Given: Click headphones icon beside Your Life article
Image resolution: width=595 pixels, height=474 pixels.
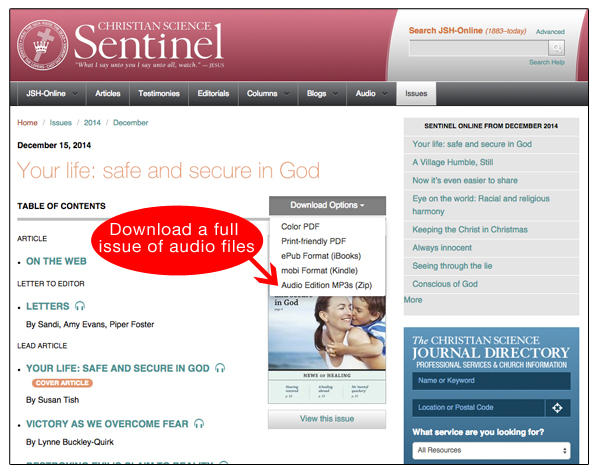Looking at the screenshot, I should [220, 368].
